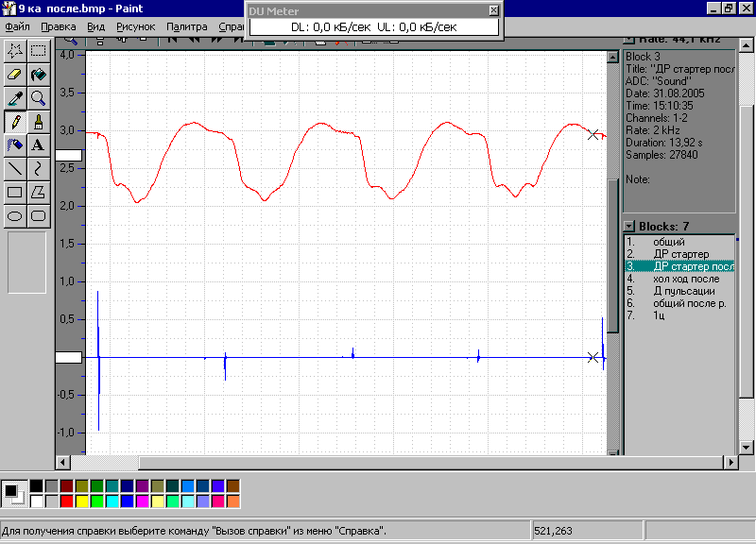Select the Rounded rectangle tool

pyautogui.click(x=38, y=216)
